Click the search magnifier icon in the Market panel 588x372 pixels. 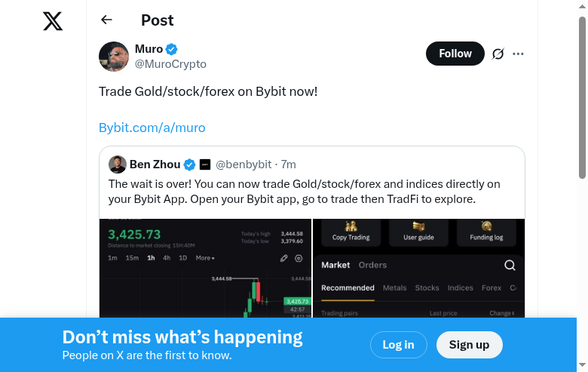pos(510,265)
